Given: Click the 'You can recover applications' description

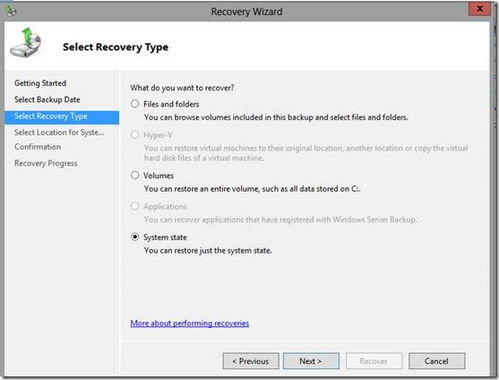Looking at the screenshot, I should (280, 220).
